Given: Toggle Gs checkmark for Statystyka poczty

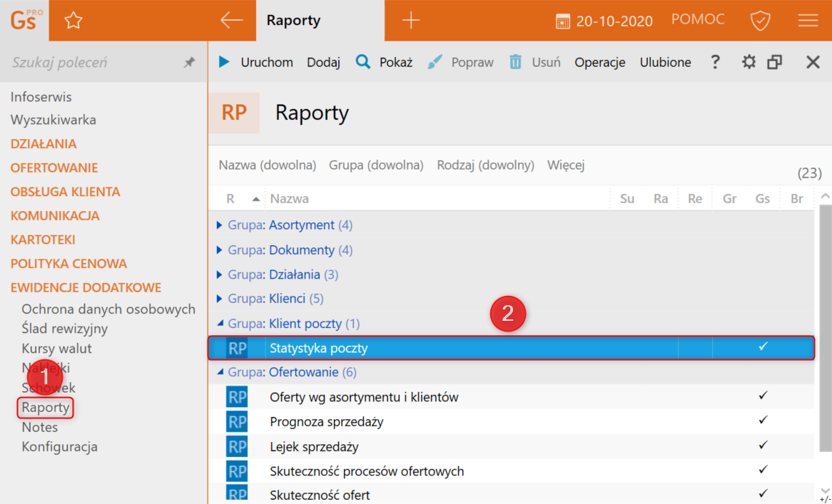Looking at the screenshot, I should (763, 347).
